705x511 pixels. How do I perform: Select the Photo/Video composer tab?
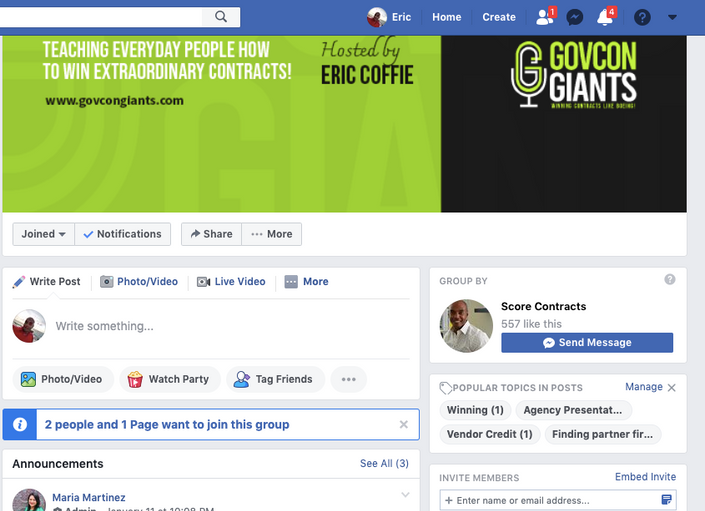point(139,282)
